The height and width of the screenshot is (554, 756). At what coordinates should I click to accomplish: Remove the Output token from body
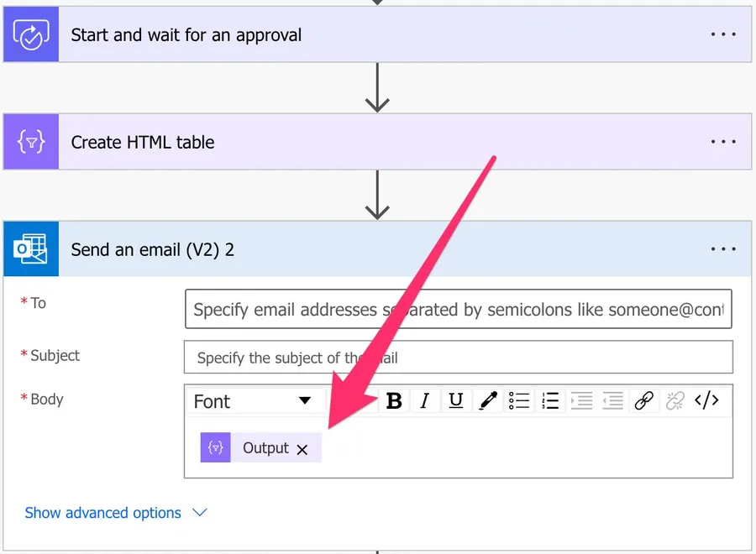302,449
